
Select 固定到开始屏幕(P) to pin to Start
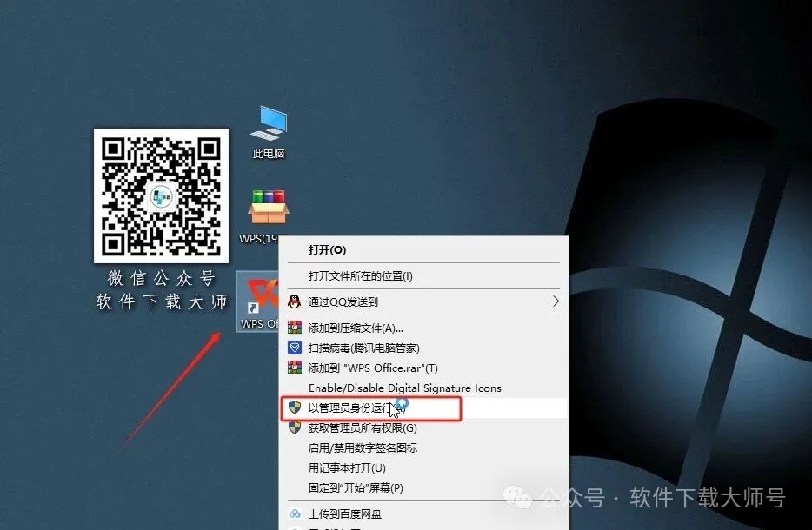click(356, 489)
